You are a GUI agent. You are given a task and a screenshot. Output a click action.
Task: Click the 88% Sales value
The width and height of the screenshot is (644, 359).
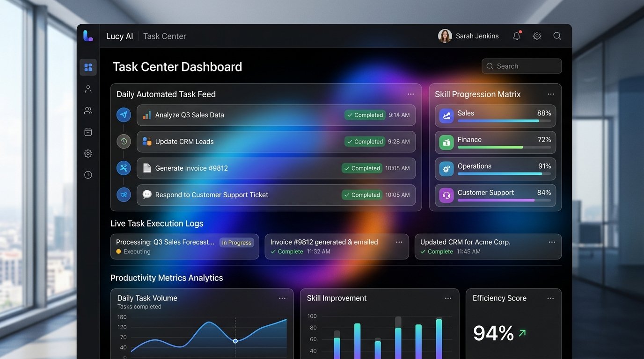coord(544,113)
